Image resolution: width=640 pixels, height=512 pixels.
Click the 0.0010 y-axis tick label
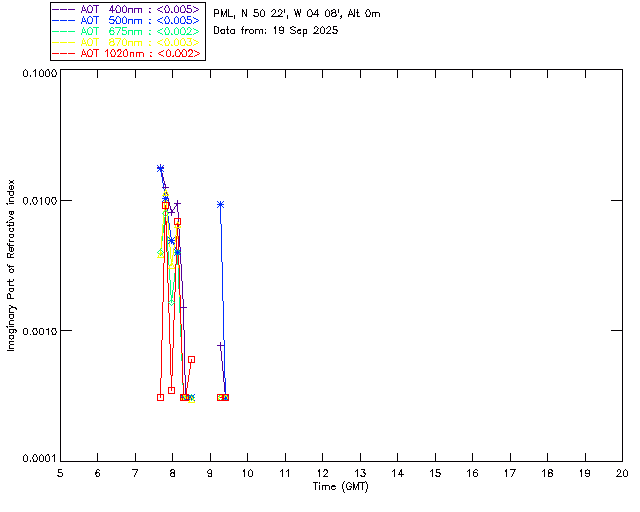(39, 331)
